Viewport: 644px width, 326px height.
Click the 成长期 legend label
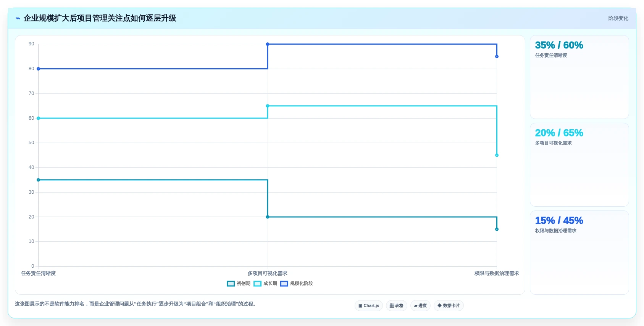pos(270,284)
